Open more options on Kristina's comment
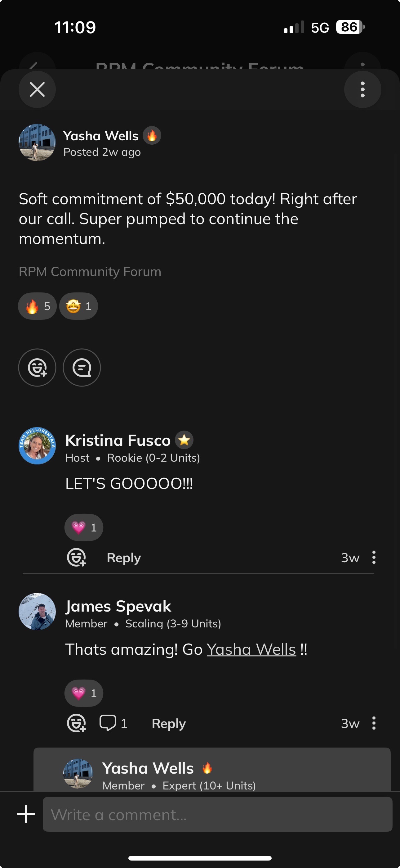This screenshot has width=400, height=868. (x=374, y=557)
